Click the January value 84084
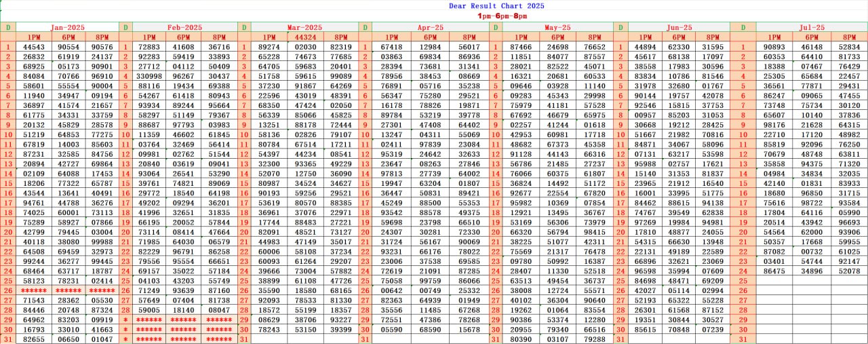868x344 pixels. 33,77
